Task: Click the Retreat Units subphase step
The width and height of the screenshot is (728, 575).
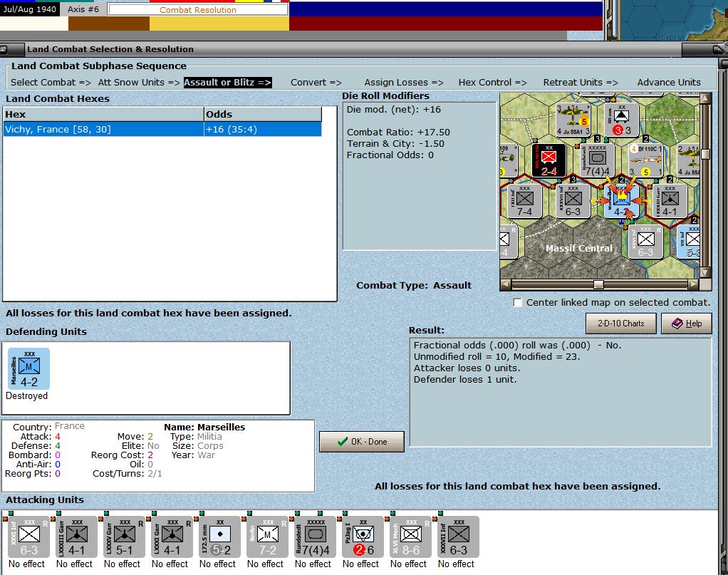Action: [581, 82]
